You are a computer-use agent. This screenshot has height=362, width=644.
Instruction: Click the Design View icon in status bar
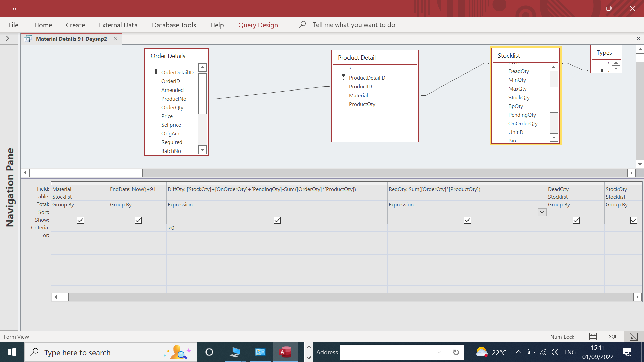coord(633,337)
